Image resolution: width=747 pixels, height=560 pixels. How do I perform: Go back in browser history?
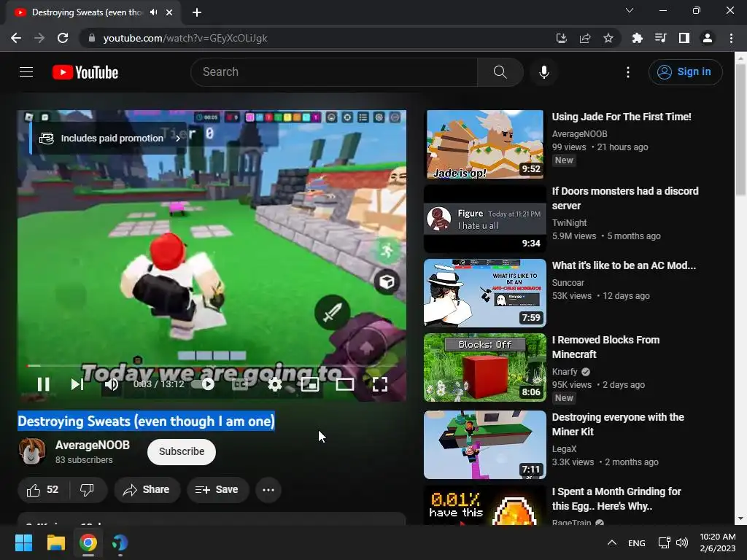coord(16,38)
